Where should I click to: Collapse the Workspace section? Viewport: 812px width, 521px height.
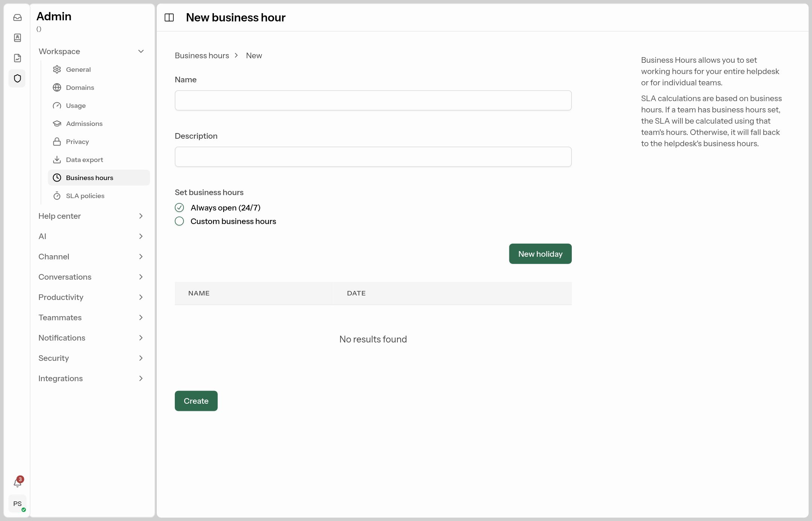[91, 51]
